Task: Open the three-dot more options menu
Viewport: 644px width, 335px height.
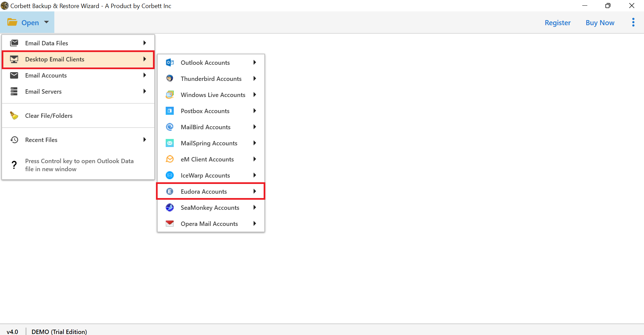Action: (633, 22)
